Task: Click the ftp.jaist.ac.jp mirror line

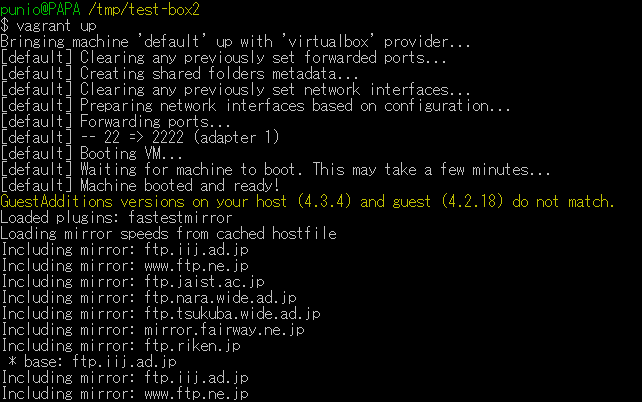Action: [x=133, y=282]
